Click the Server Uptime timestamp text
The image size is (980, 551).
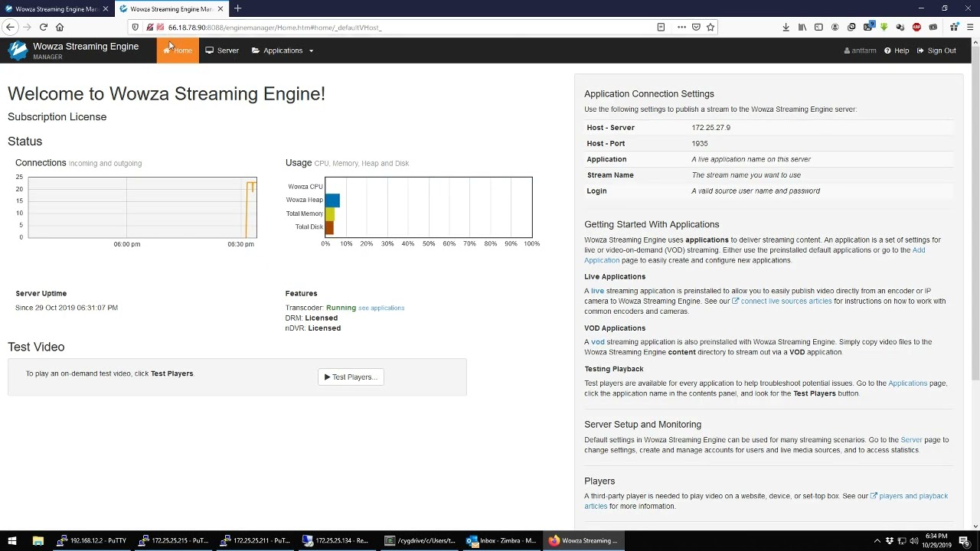(x=67, y=308)
